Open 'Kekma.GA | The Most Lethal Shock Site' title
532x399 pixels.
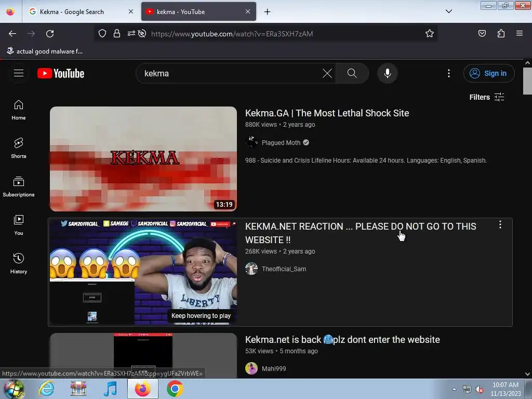click(x=327, y=113)
